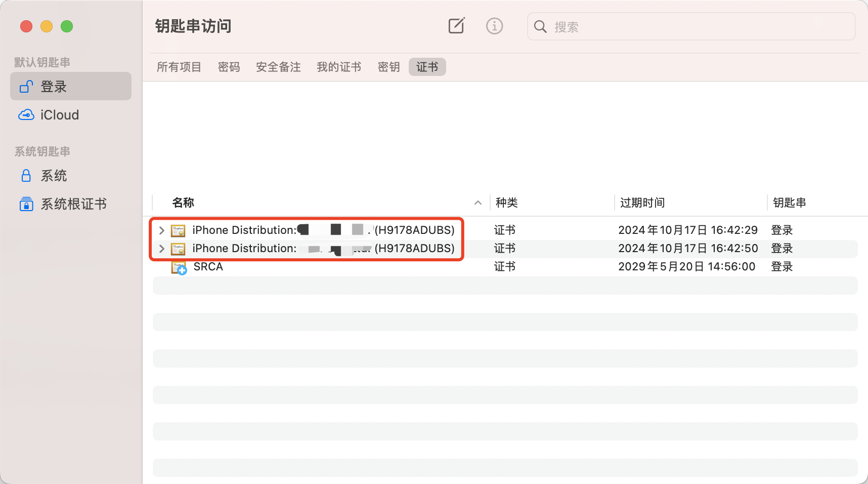This screenshot has height=484, width=868.
Task: Minimize window with yellow button
Action: pyautogui.click(x=47, y=26)
